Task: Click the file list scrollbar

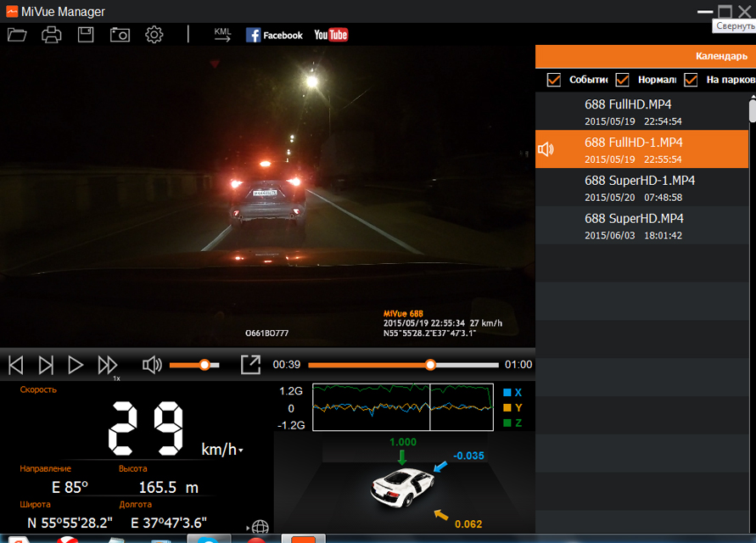Action: (x=753, y=111)
